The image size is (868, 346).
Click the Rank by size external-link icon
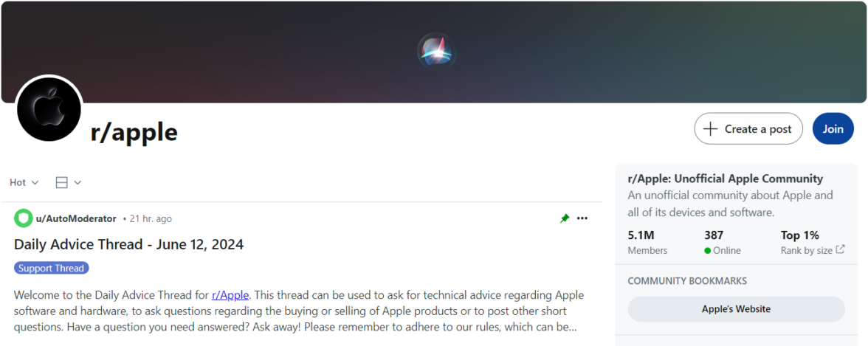[x=840, y=250]
